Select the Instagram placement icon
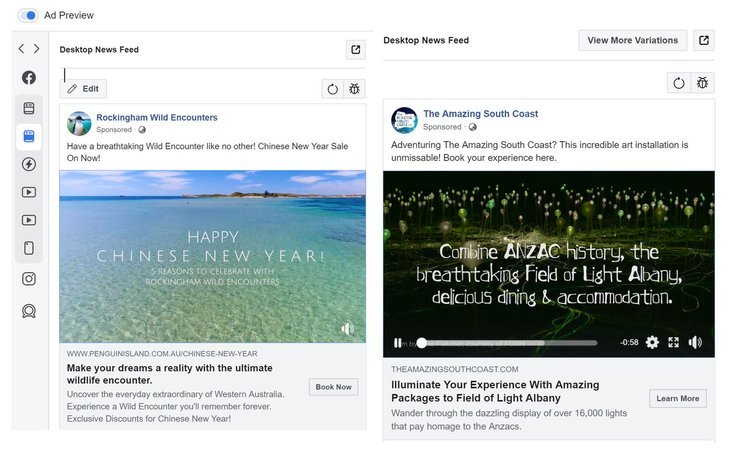The width and height of the screenshot is (750, 466). 29,278
